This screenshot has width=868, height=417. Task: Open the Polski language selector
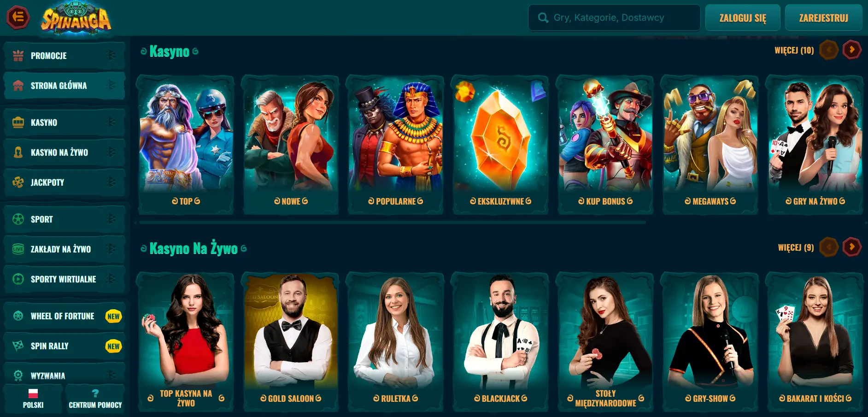pyautogui.click(x=33, y=399)
